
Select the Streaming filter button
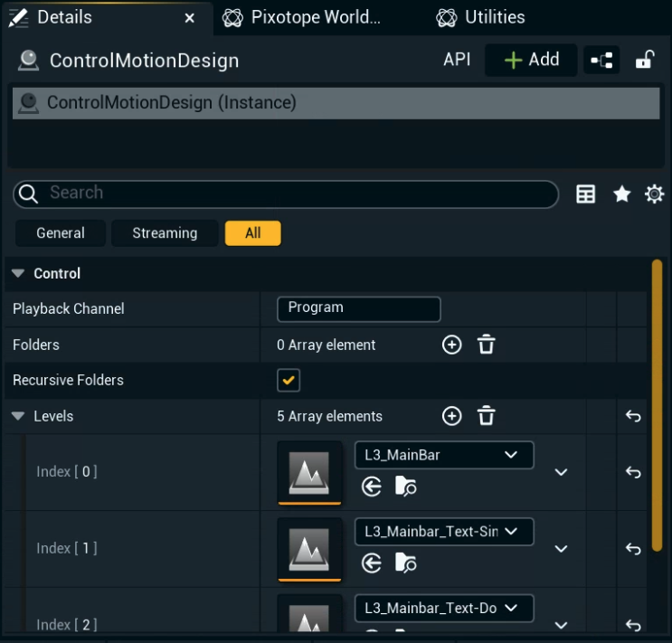pos(165,233)
